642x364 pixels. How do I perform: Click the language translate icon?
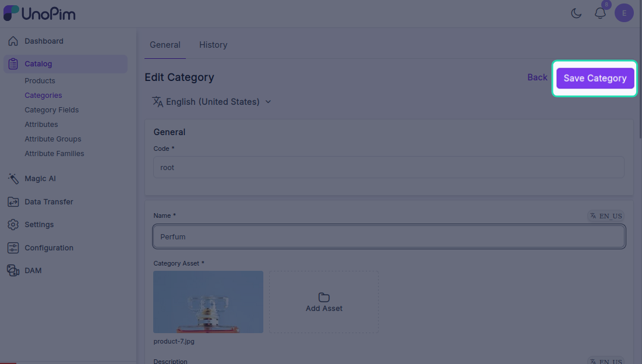point(158,101)
